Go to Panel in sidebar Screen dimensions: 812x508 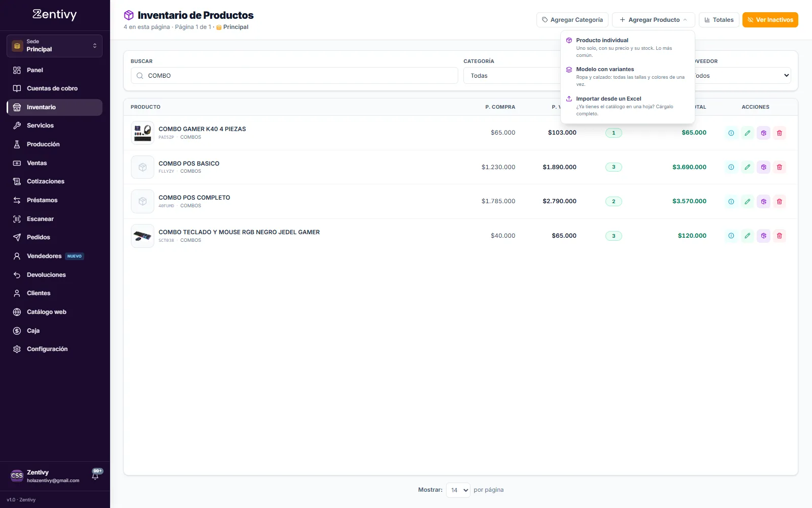tap(55, 70)
